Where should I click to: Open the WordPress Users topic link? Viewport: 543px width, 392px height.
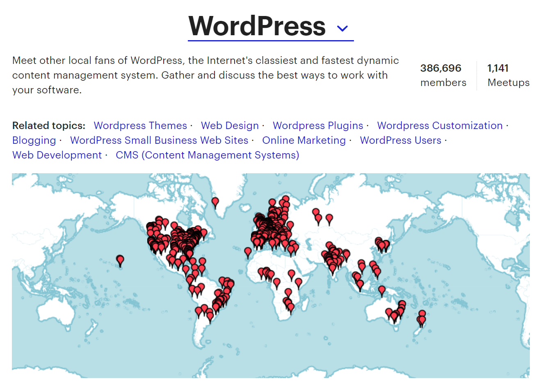pyautogui.click(x=401, y=140)
